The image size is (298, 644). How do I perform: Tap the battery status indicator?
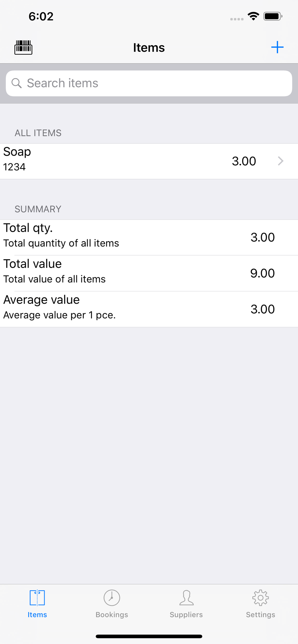tap(273, 16)
